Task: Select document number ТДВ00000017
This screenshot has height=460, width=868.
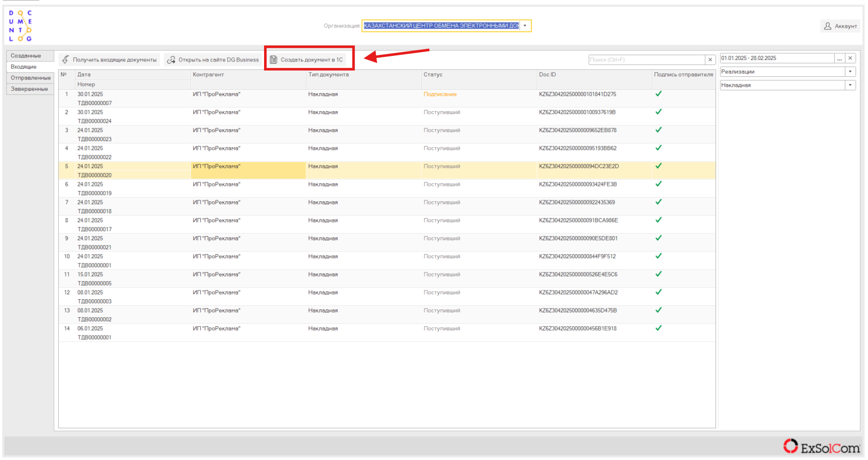Action: pyautogui.click(x=95, y=229)
